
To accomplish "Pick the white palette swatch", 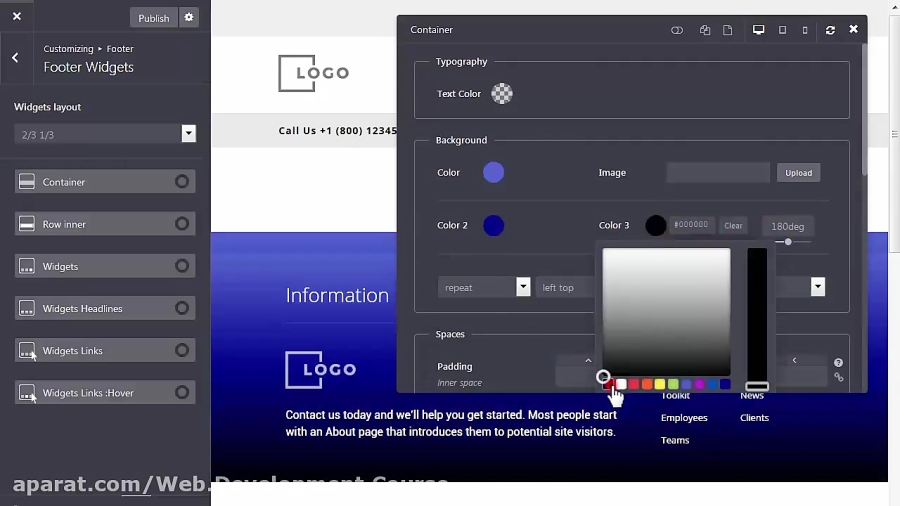I will point(622,384).
